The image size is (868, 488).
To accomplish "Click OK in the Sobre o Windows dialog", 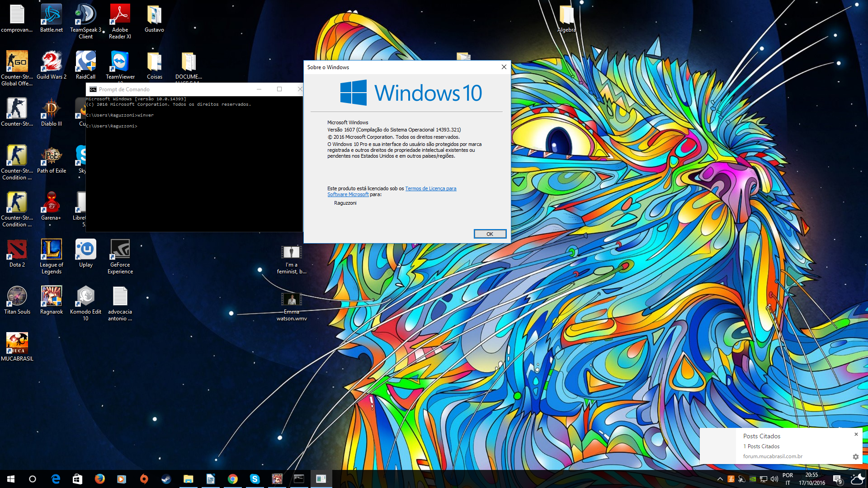I will [490, 234].
